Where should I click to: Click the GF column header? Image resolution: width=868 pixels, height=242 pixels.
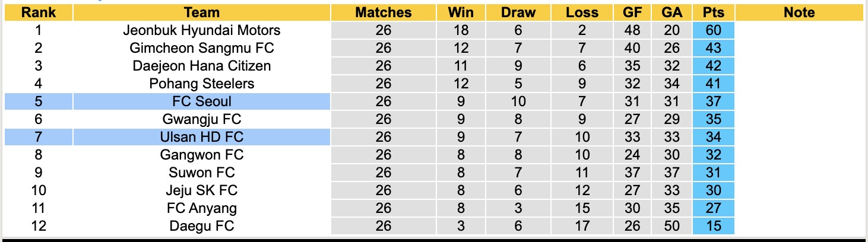(x=632, y=12)
